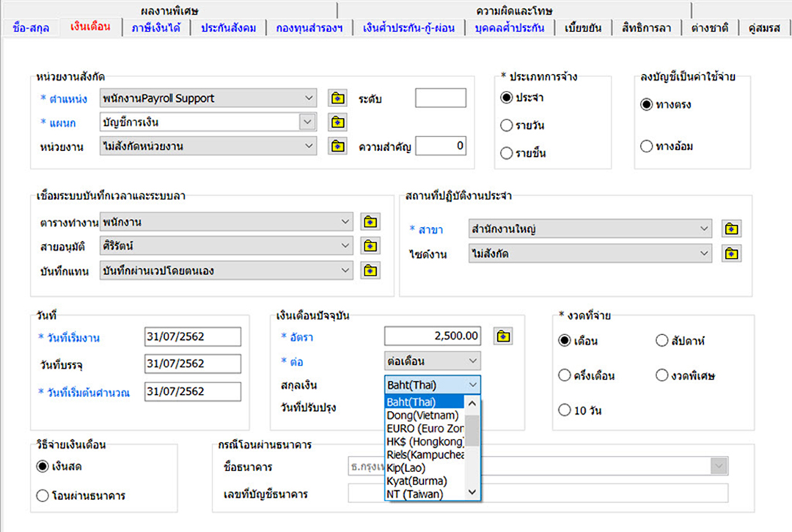
Task: Select EURO (Euro Zone) currency option
Action: coord(425,429)
